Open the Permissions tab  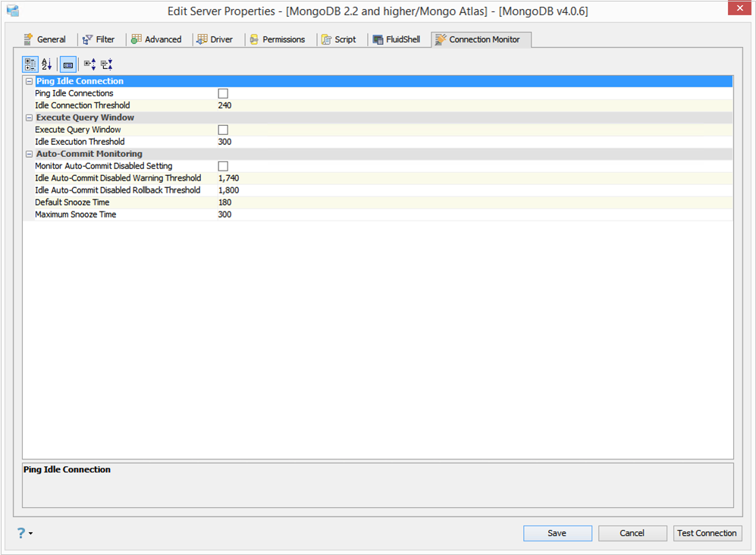(278, 39)
